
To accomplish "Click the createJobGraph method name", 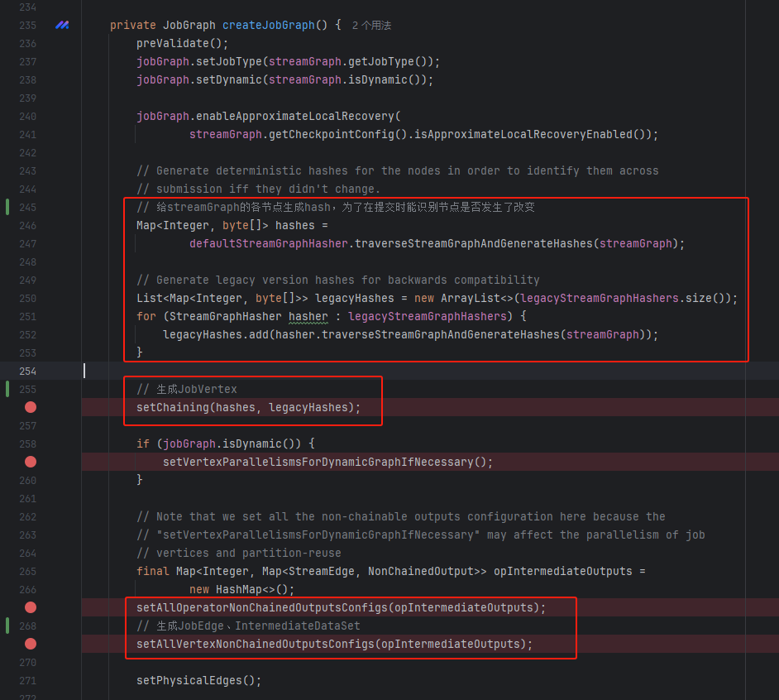I will tap(268, 25).
